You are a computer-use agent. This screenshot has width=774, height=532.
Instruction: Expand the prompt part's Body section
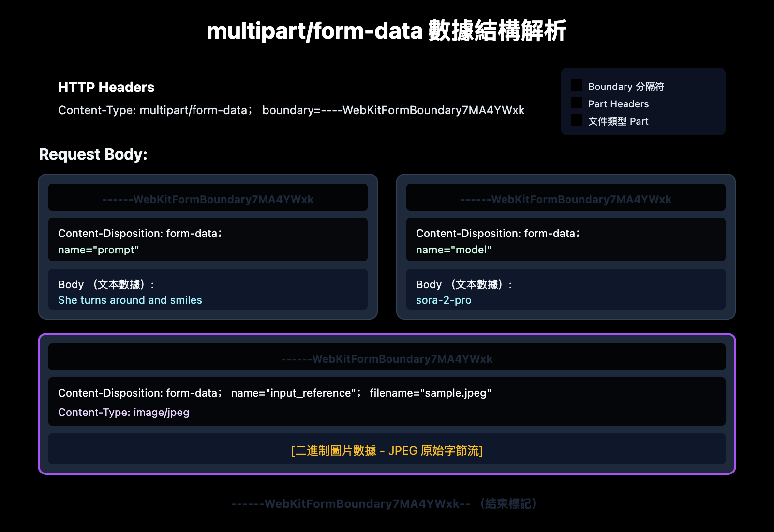(208, 290)
